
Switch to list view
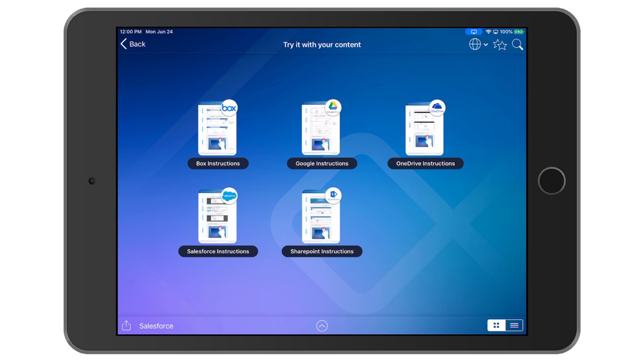(514, 325)
